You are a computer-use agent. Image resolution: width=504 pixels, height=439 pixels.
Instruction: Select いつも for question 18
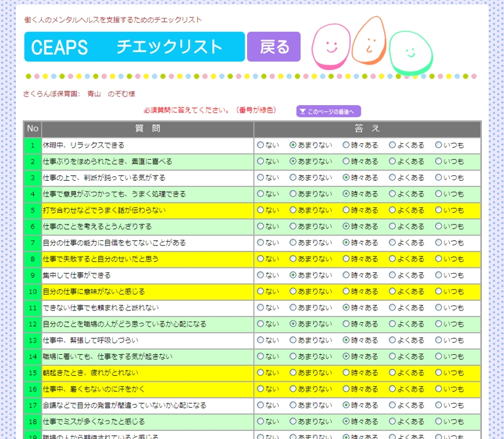tap(439, 421)
